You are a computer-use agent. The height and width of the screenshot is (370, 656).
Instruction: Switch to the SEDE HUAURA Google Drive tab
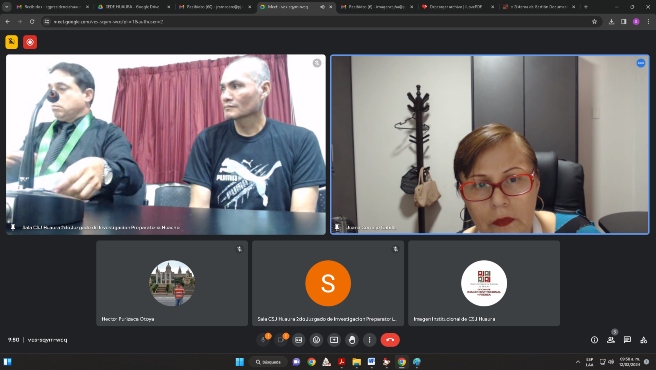133,7
